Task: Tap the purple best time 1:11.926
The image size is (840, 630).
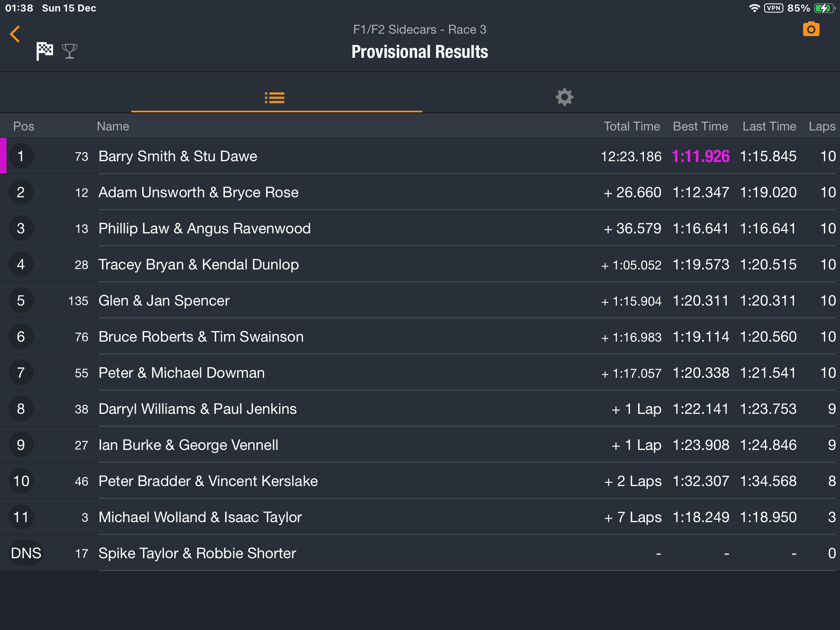Action: pos(701,156)
